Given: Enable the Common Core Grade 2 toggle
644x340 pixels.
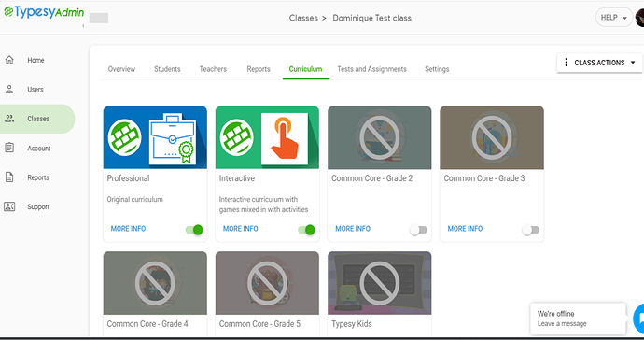Looking at the screenshot, I should [x=418, y=230].
